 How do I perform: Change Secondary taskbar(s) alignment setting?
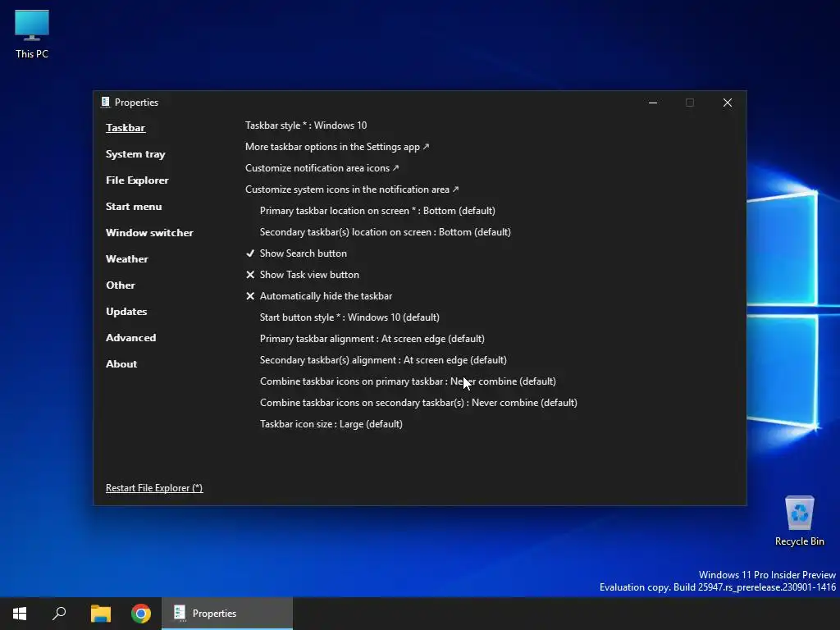[383, 360]
